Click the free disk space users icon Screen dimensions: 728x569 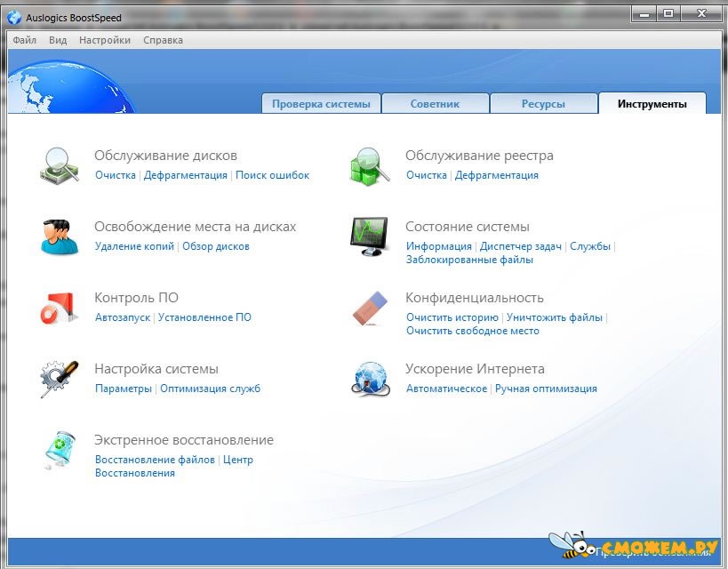tap(59, 236)
